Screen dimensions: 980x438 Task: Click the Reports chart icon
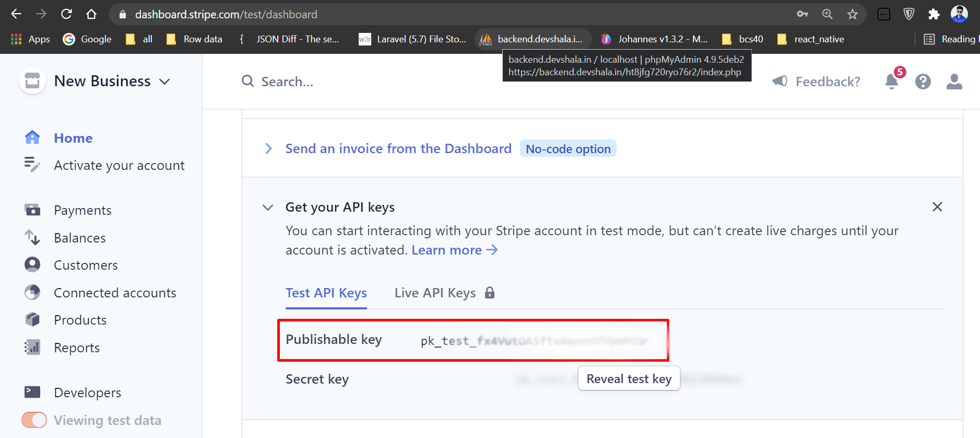coord(32,347)
